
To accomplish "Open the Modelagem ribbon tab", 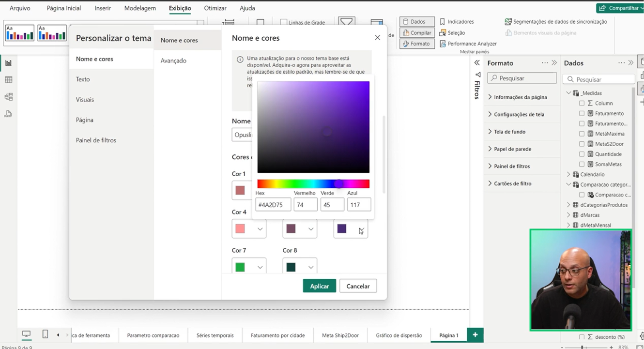I will coord(140,8).
